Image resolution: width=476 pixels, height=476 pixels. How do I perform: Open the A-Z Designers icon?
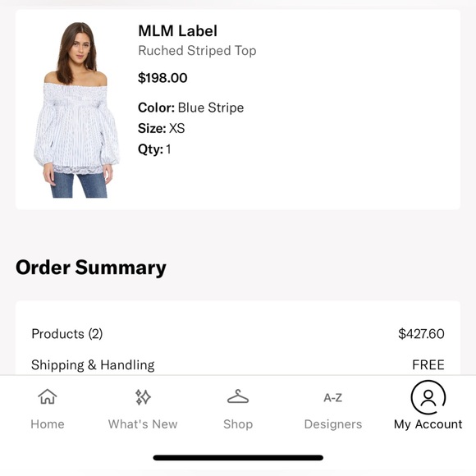(x=333, y=397)
